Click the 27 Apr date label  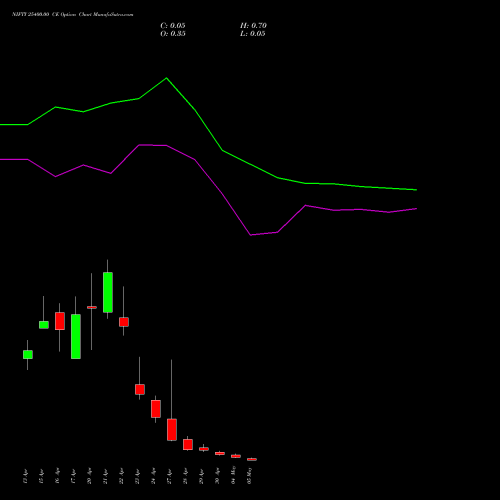pyautogui.click(x=170, y=476)
